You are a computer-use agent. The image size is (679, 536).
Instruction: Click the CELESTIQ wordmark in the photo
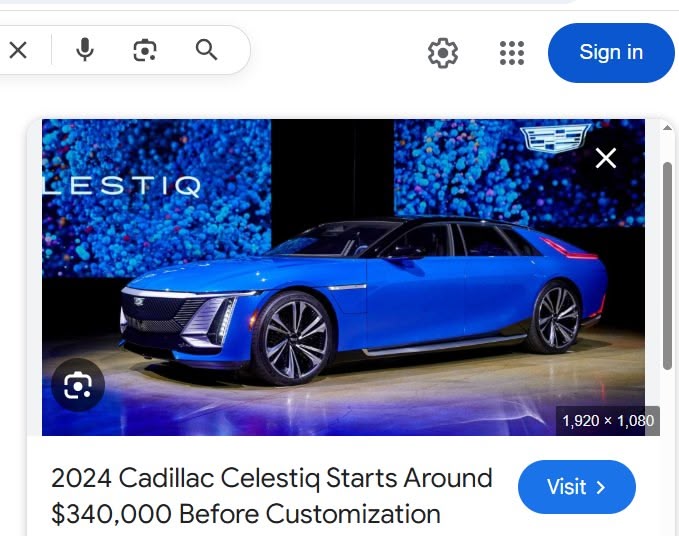pos(122,186)
